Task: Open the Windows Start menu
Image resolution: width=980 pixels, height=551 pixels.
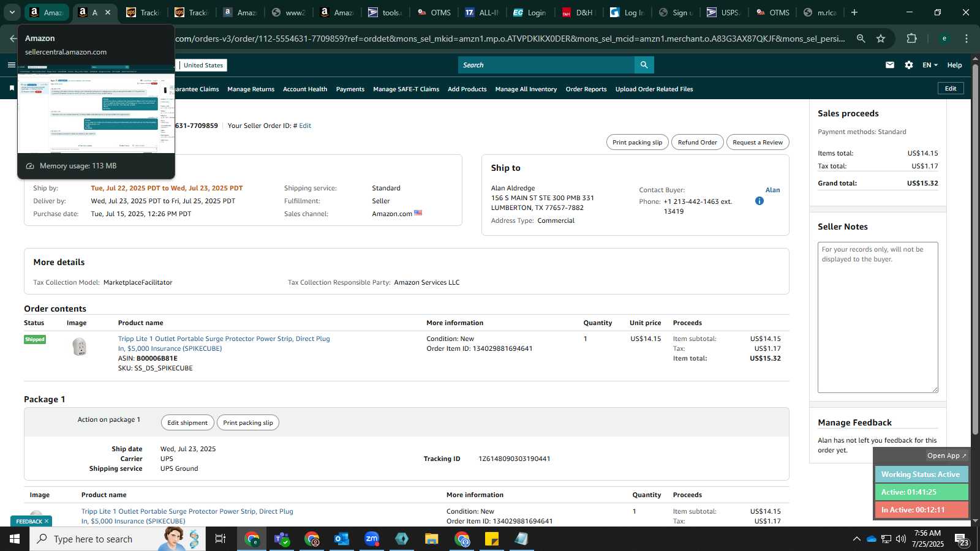Action: point(14,539)
